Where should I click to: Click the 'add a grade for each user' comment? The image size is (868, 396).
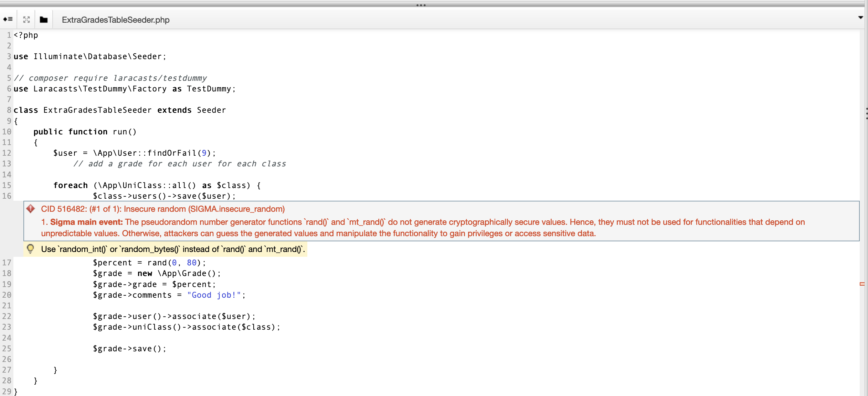[x=180, y=164]
